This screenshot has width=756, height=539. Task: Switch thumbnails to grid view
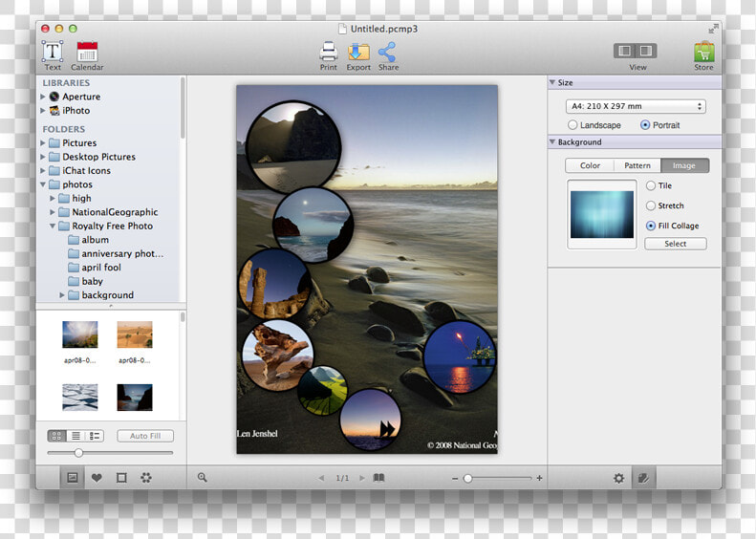tap(56, 436)
